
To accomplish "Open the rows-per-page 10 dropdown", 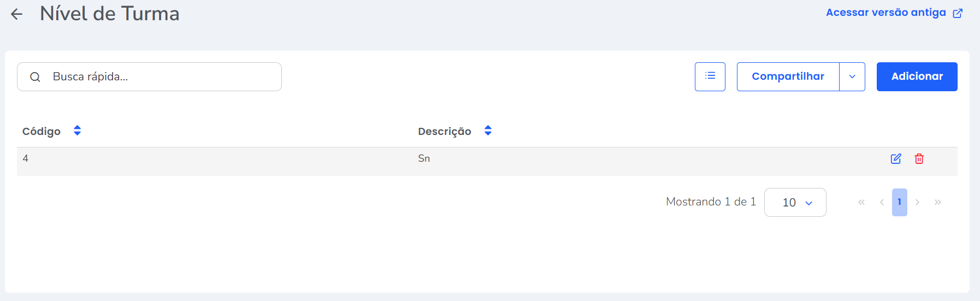I will [x=795, y=203].
